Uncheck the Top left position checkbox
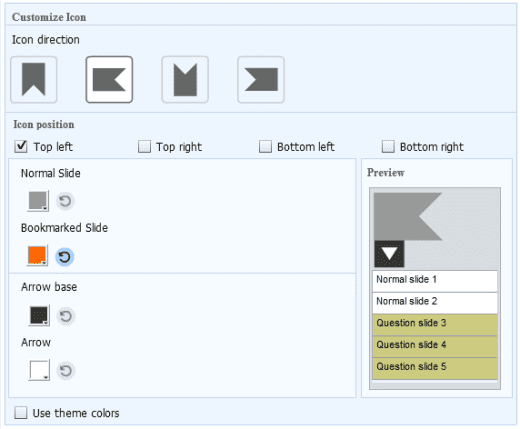The width and height of the screenshot is (520, 429). click(x=21, y=146)
